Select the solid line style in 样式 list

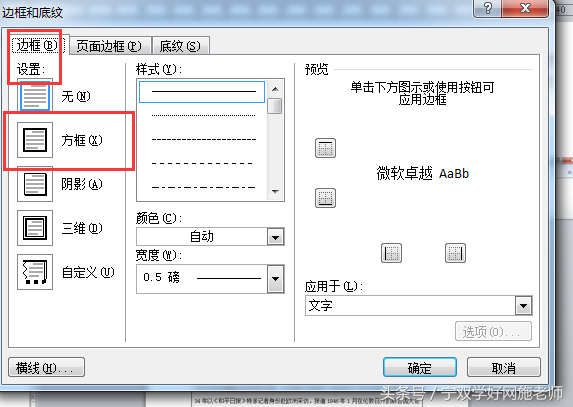pyautogui.click(x=202, y=92)
